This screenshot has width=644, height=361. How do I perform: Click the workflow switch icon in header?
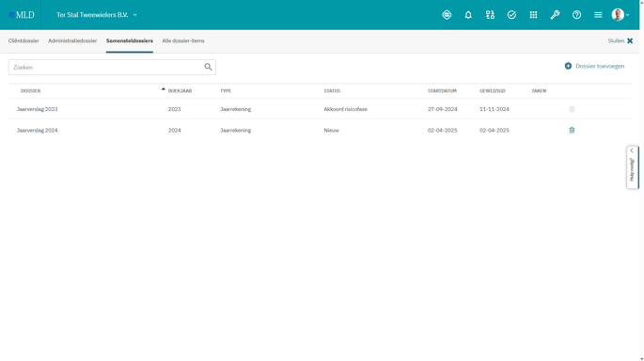490,15
